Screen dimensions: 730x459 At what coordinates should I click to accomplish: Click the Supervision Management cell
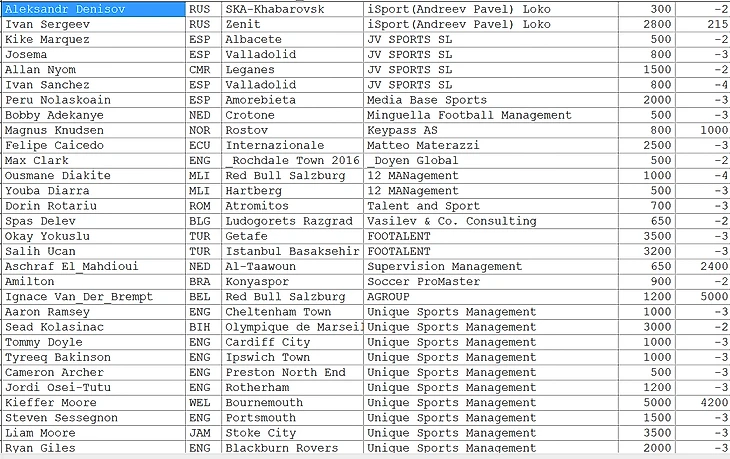coord(491,266)
